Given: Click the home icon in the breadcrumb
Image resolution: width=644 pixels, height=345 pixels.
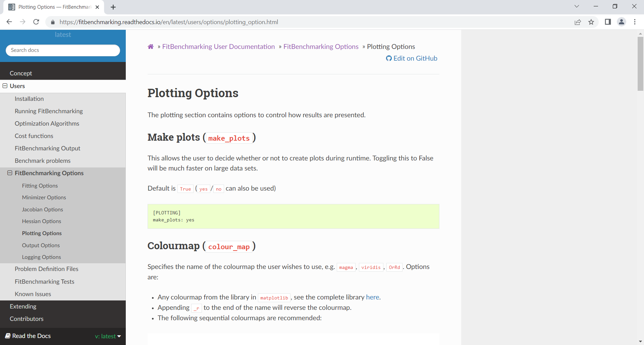Looking at the screenshot, I should click(151, 47).
